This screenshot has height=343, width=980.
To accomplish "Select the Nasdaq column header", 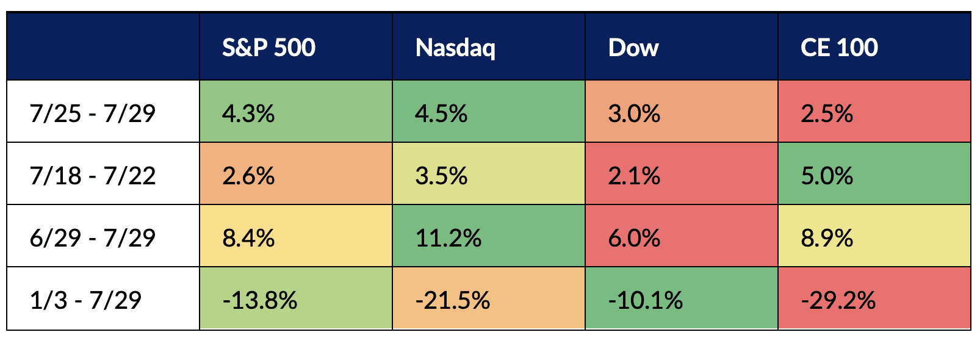I will [x=455, y=48].
